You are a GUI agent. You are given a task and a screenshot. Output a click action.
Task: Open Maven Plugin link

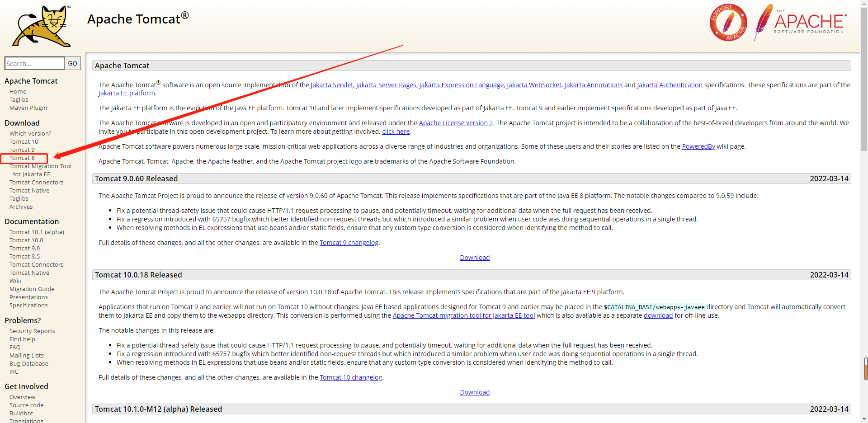pos(28,108)
